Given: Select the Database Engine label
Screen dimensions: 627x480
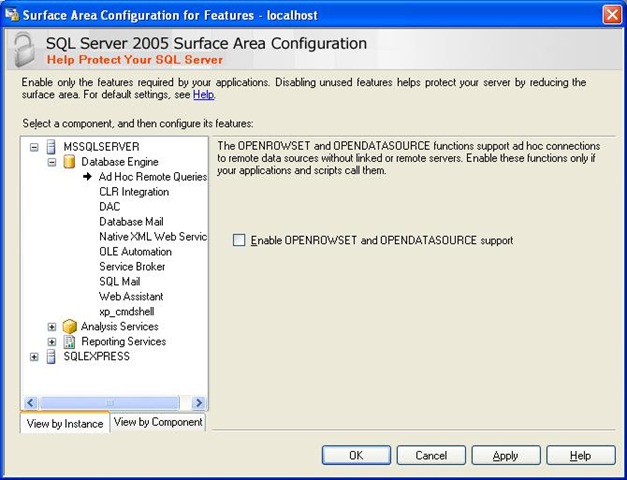Looking at the screenshot, I should click(120, 162).
